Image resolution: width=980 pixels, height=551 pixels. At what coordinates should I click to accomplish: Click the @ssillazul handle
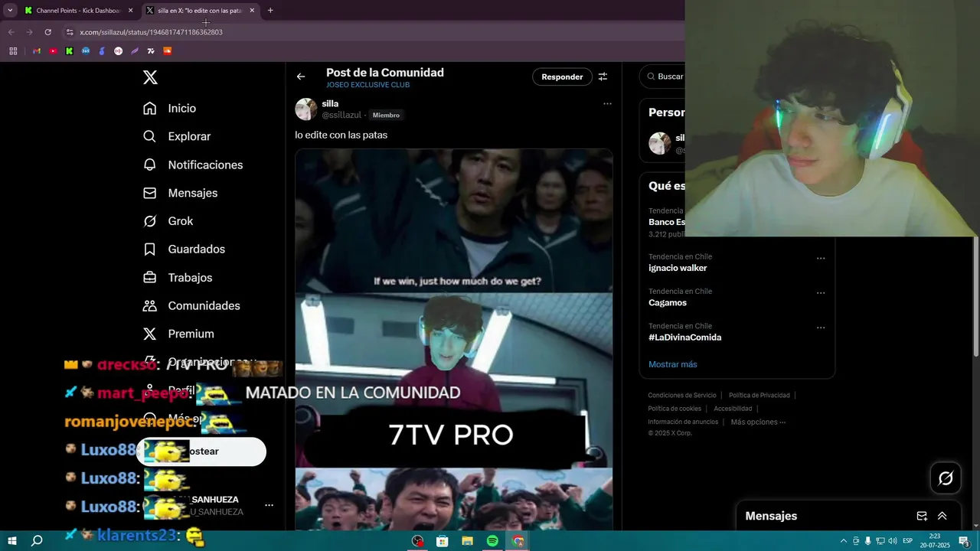pos(341,115)
